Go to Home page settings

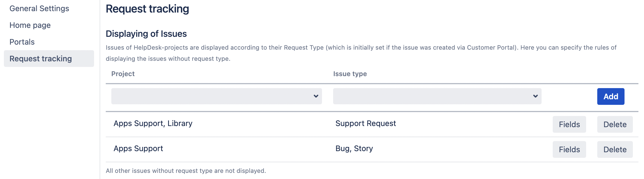tap(30, 25)
